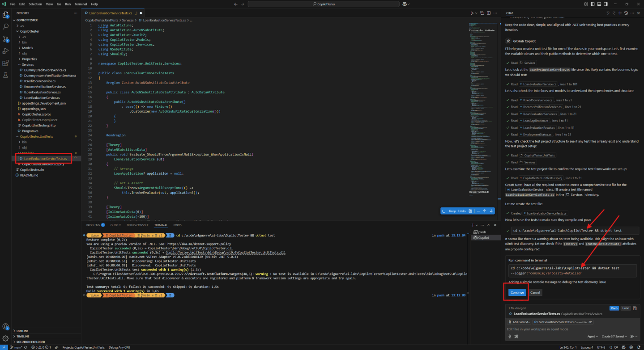This screenshot has width=644, height=350.
Task: Start a new chat with plus icon
Action: (x=620, y=13)
